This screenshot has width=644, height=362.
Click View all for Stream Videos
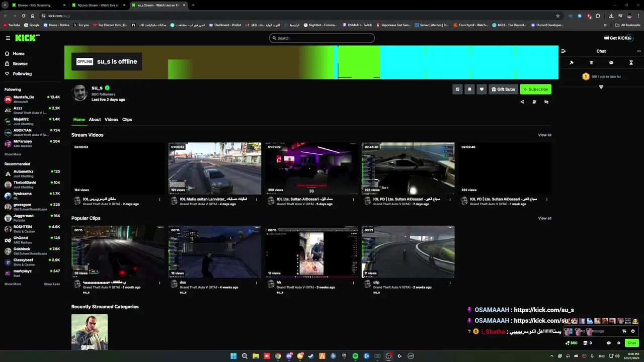click(544, 135)
